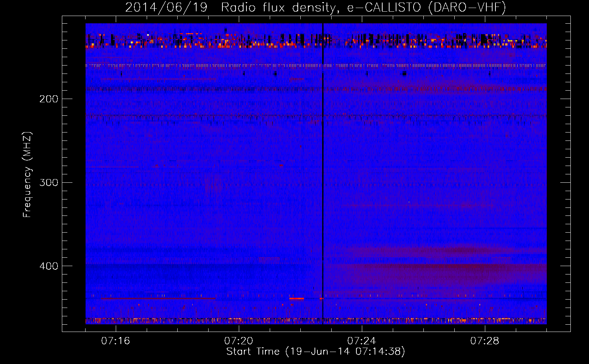Click the '07:20' time tick label

238,341
